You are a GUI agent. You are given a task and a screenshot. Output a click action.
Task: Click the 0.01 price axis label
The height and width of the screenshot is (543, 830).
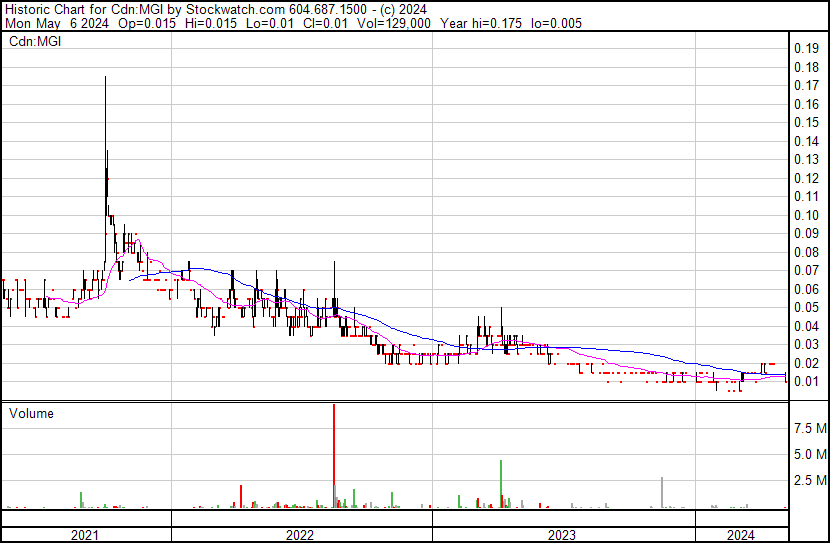pos(807,382)
